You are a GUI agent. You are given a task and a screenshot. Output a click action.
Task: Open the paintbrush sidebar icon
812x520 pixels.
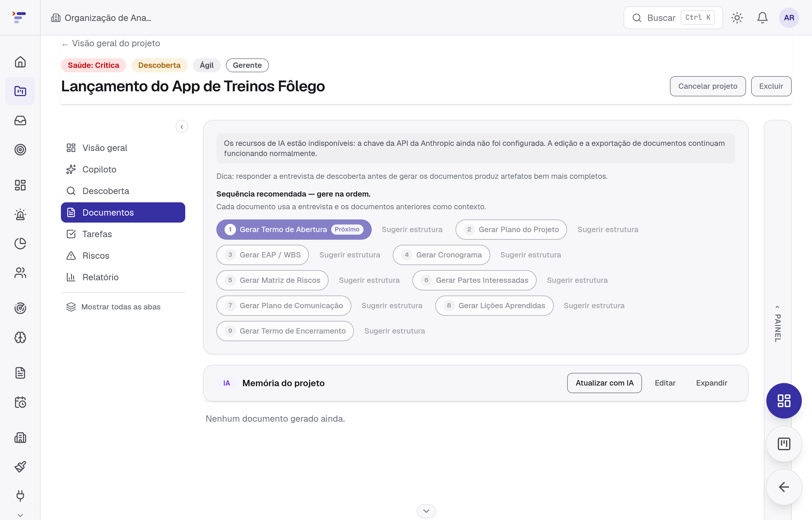click(20, 467)
